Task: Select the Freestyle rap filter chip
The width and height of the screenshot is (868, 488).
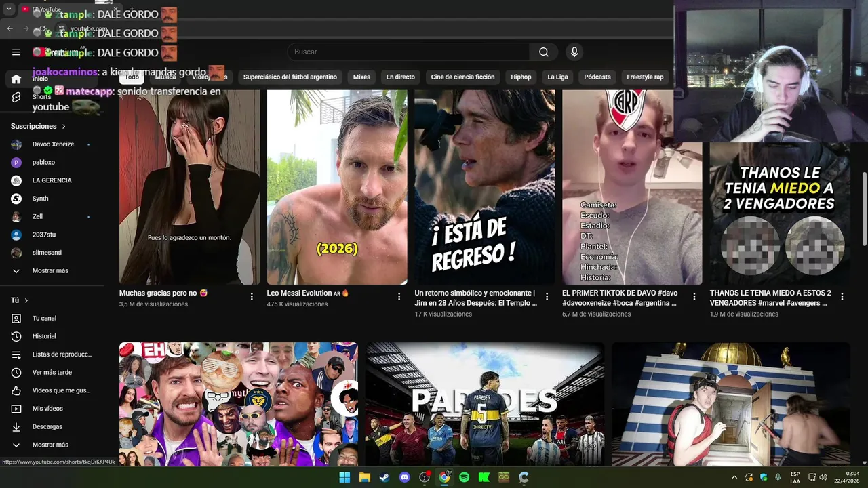Action: click(x=645, y=77)
